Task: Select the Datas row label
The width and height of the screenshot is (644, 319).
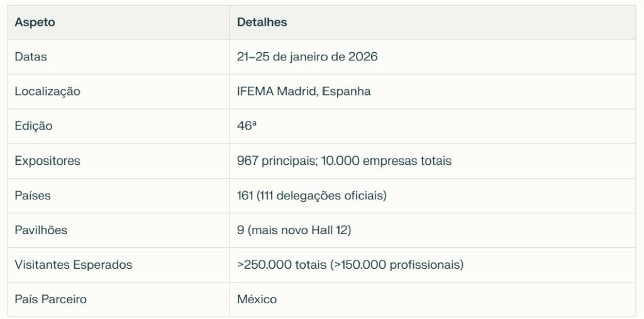Action: click(x=31, y=57)
